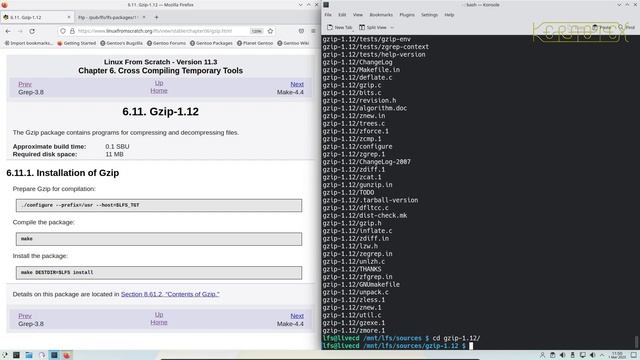Bookmark this page with the star icon
The width and height of the screenshot is (640, 360).
270,31
